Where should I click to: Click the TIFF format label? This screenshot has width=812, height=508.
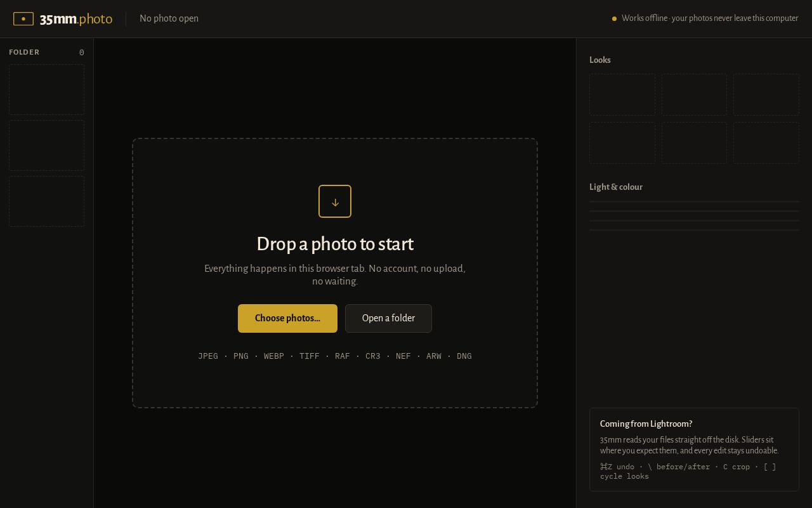(310, 356)
